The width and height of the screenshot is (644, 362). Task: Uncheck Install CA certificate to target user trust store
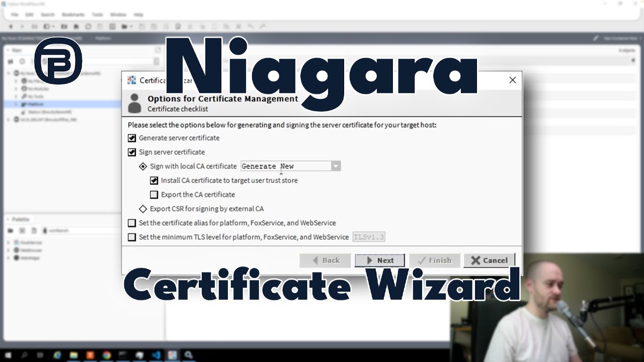(154, 180)
